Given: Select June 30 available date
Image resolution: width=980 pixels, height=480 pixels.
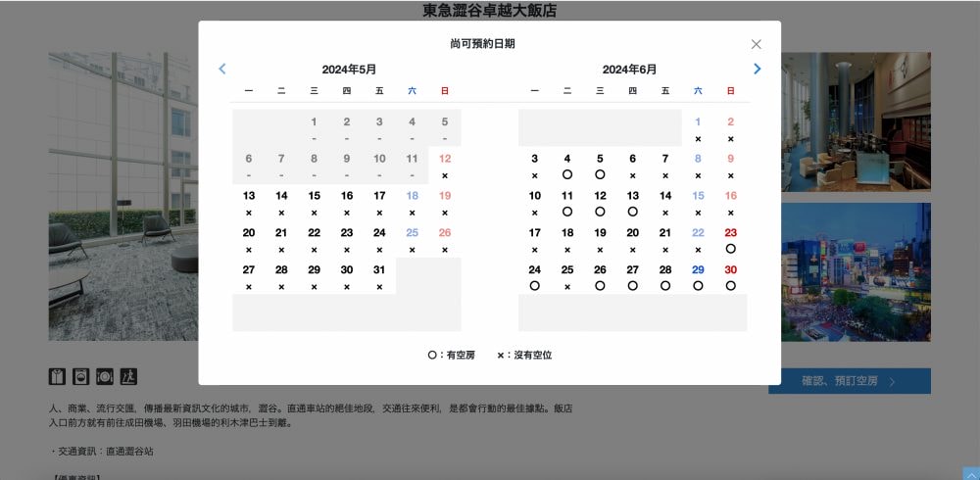Looking at the screenshot, I should tap(731, 277).
